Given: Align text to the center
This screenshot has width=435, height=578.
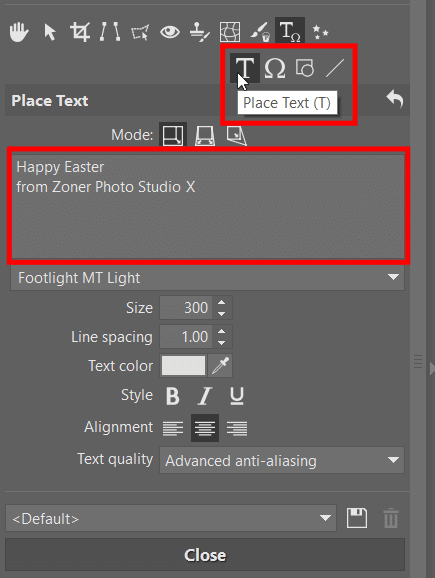Looking at the screenshot, I should pyautogui.click(x=205, y=428).
